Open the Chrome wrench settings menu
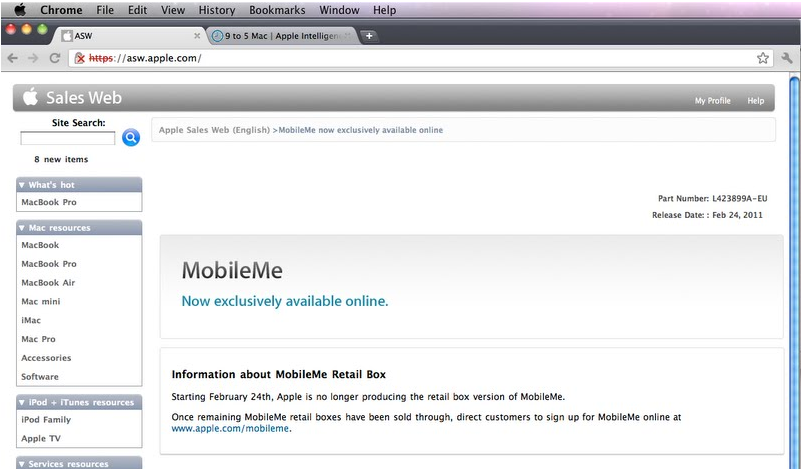The height and width of the screenshot is (469, 801). click(x=787, y=58)
